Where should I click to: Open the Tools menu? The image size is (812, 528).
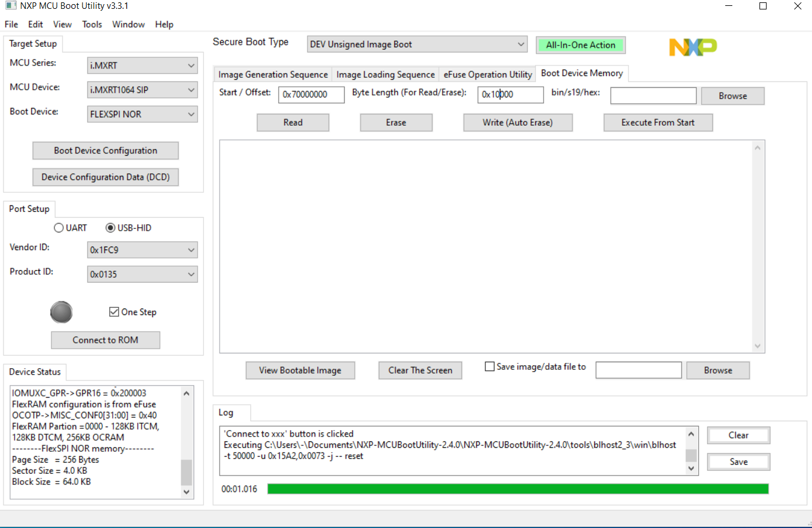pos(91,24)
